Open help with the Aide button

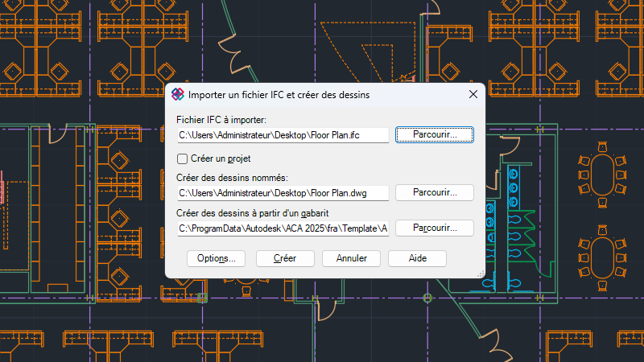click(x=417, y=258)
